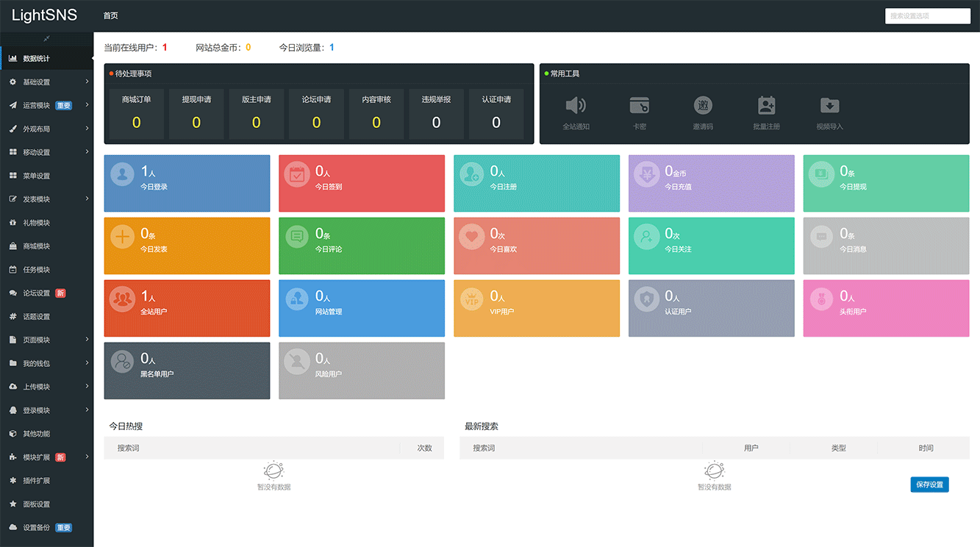Screen dimensions: 980x547
Task: Open the 商城订单 pending count tile
Action: [137, 114]
